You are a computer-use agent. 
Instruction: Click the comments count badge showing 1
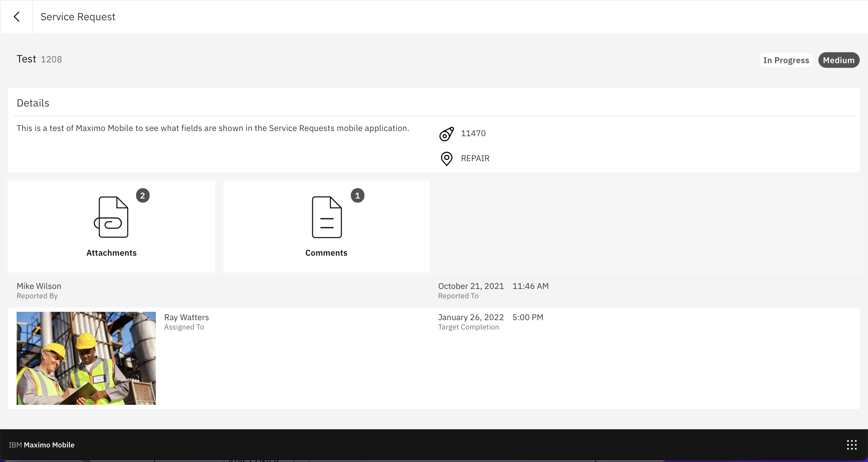tap(357, 196)
